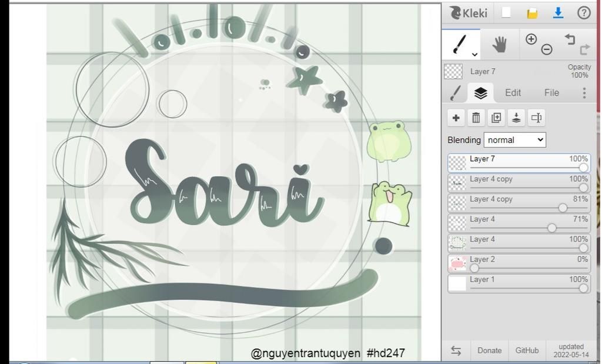Viewport: 602px width, 364px height.
Task: Swap the panel side with the arrows icon
Action: (456, 350)
